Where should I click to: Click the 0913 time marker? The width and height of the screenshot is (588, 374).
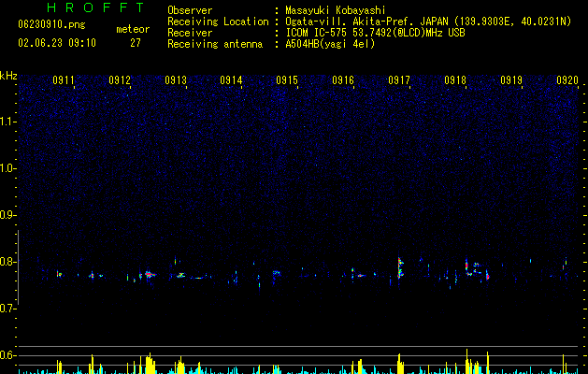[176, 80]
